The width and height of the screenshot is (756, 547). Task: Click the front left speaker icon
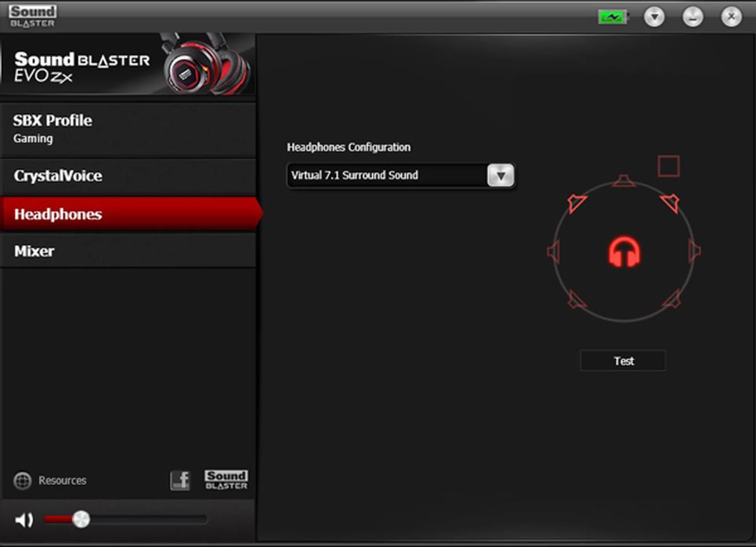click(x=577, y=203)
